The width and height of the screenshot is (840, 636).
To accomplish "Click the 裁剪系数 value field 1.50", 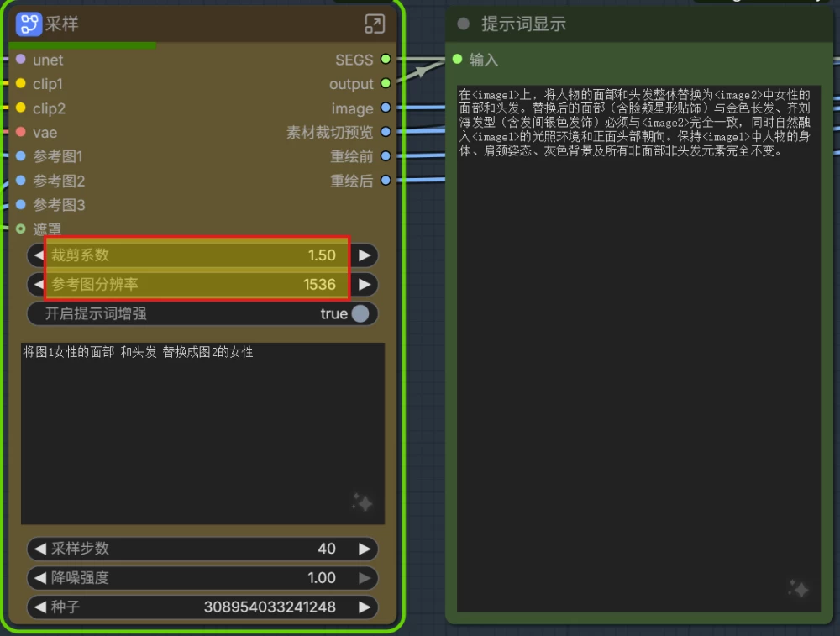I will tap(322, 255).
